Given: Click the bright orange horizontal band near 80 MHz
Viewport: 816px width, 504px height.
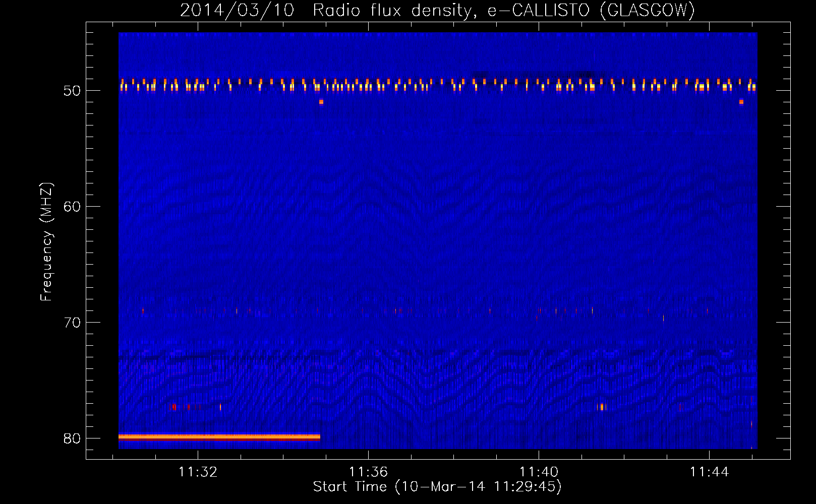Looking at the screenshot, I should pyautogui.click(x=219, y=437).
